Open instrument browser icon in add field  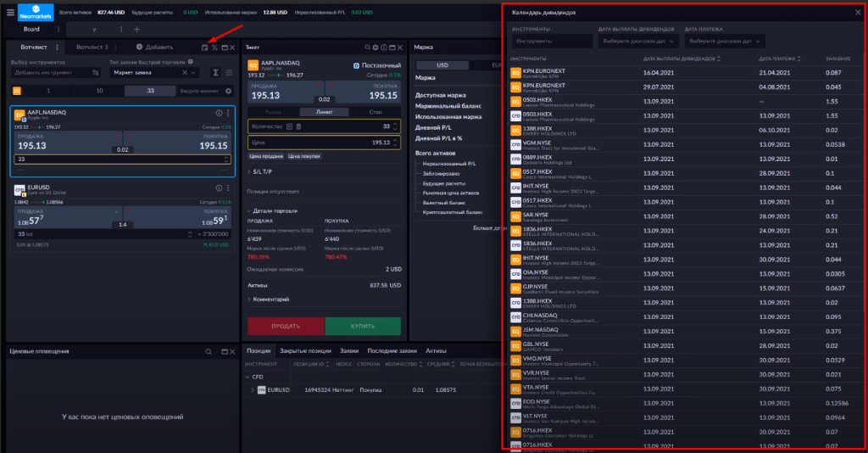point(95,73)
